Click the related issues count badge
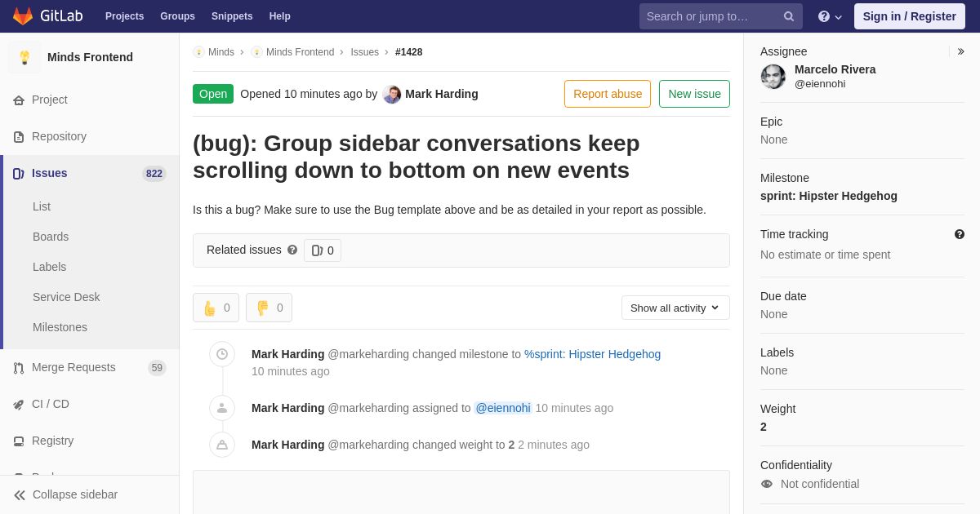The width and height of the screenshot is (980, 514). [x=323, y=250]
